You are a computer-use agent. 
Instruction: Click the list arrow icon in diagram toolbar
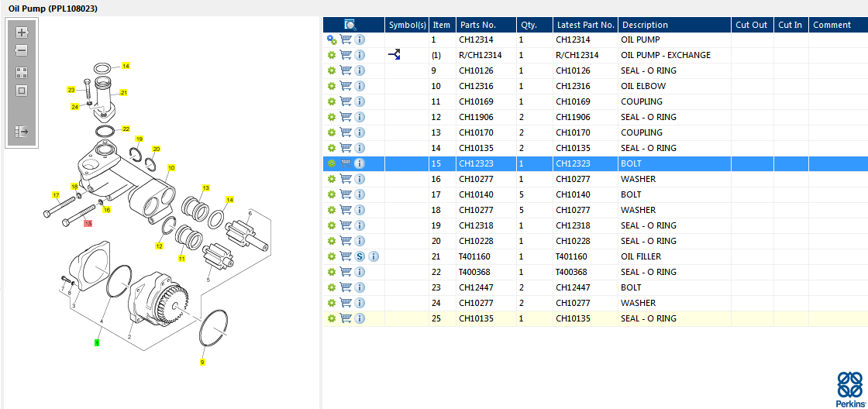point(22,132)
